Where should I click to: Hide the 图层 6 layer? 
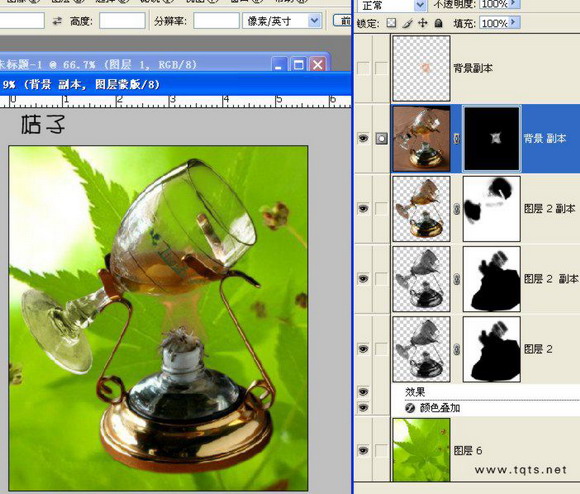pyautogui.click(x=363, y=450)
